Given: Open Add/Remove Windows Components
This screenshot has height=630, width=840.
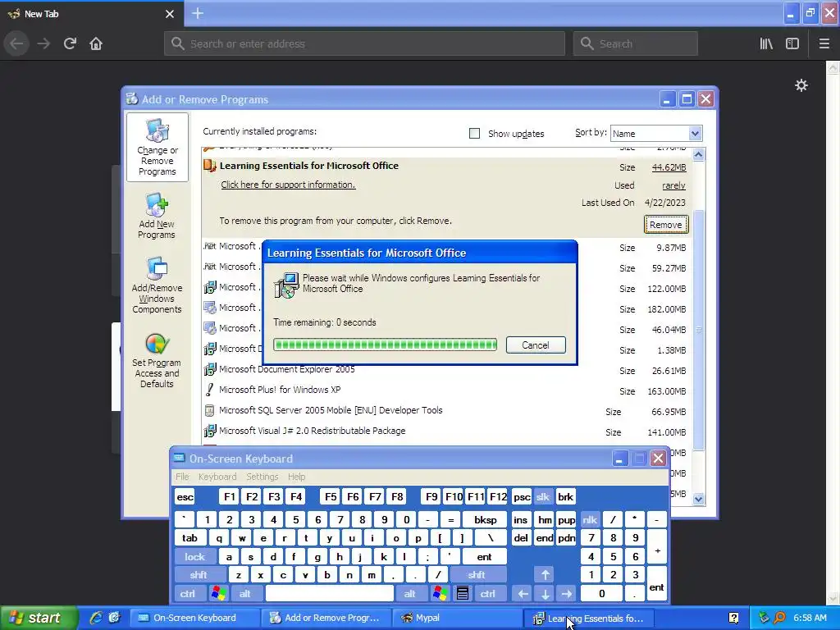Looking at the screenshot, I should click(157, 285).
